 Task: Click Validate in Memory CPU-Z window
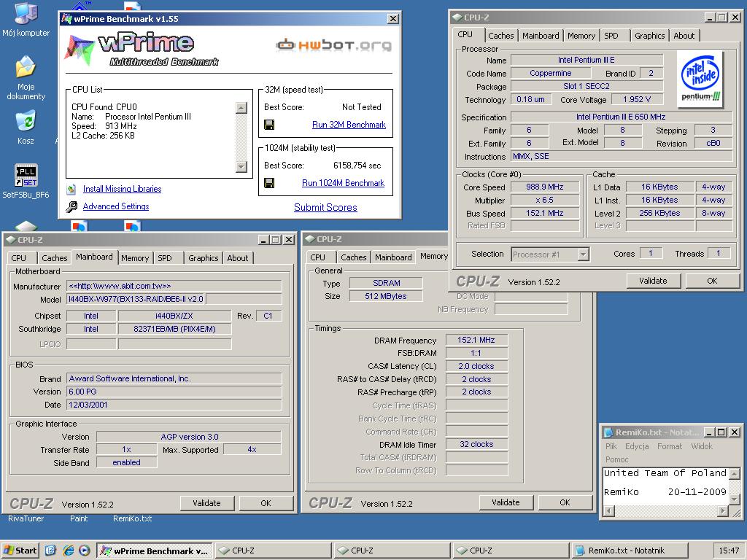click(x=506, y=502)
